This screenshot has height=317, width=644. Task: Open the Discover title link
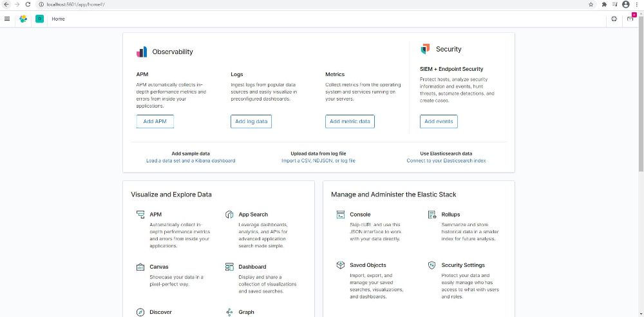coord(160,312)
